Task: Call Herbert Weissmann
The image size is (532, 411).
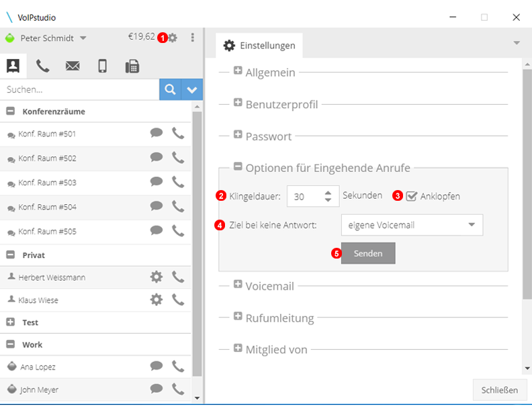Action: 178,277
